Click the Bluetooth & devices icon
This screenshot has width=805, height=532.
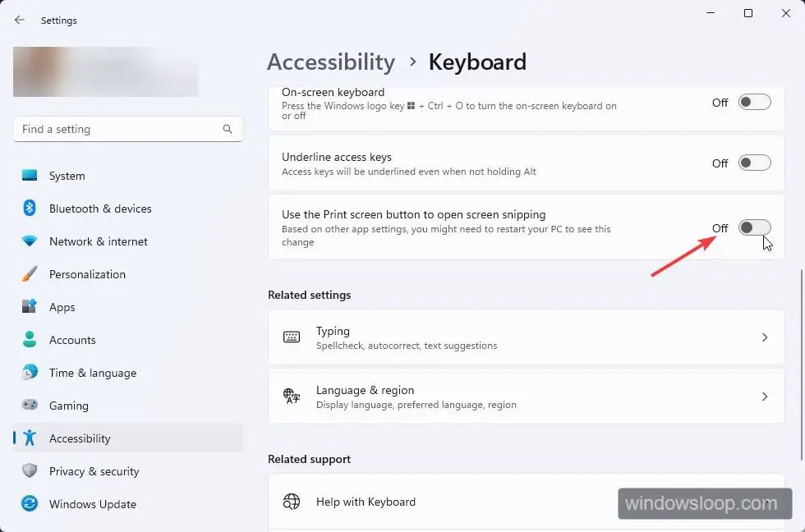point(30,208)
